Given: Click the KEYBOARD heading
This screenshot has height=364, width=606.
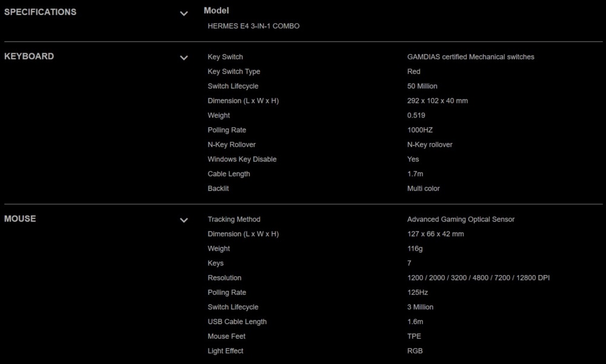Looking at the screenshot, I should (29, 56).
